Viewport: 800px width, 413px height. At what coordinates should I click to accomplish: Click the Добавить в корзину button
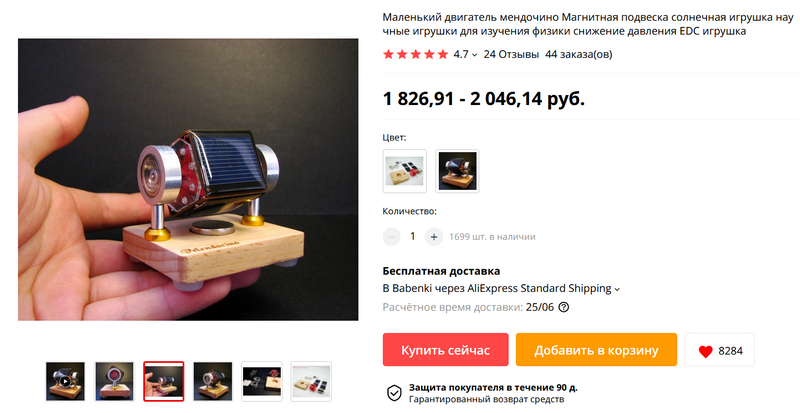click(596, 350)
